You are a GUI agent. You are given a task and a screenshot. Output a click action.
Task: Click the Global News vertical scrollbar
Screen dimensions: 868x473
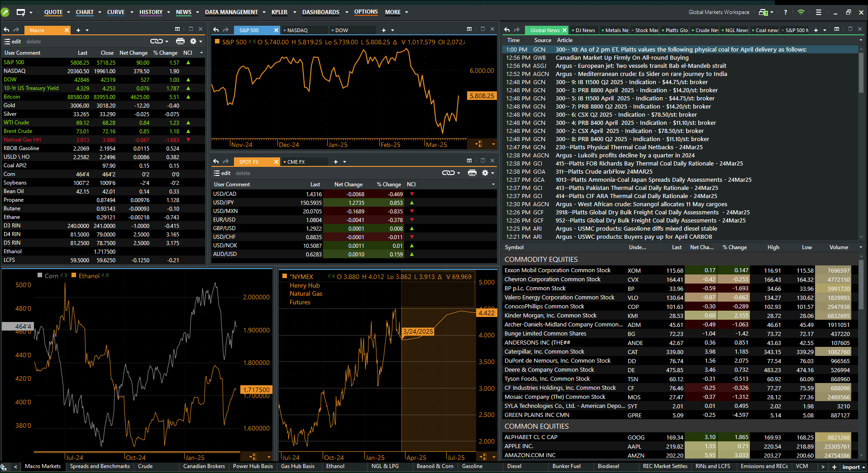pyautogui.click(x=861, y=72)
